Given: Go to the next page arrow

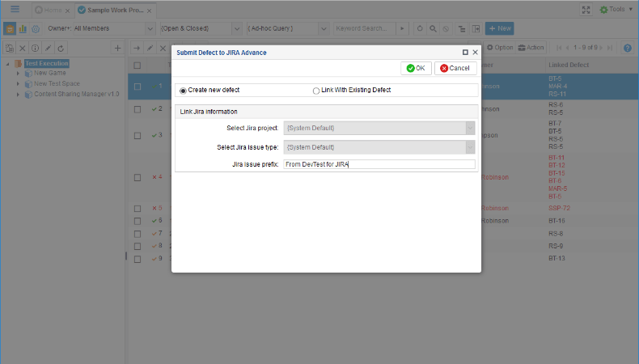Looking at the screenshot, I should (602, 48).
